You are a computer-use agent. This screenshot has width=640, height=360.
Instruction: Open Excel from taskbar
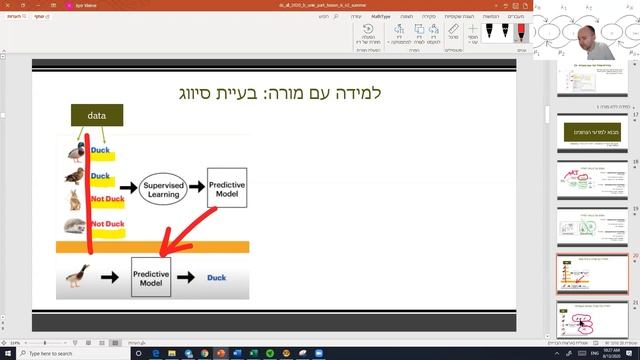(253, 353)
